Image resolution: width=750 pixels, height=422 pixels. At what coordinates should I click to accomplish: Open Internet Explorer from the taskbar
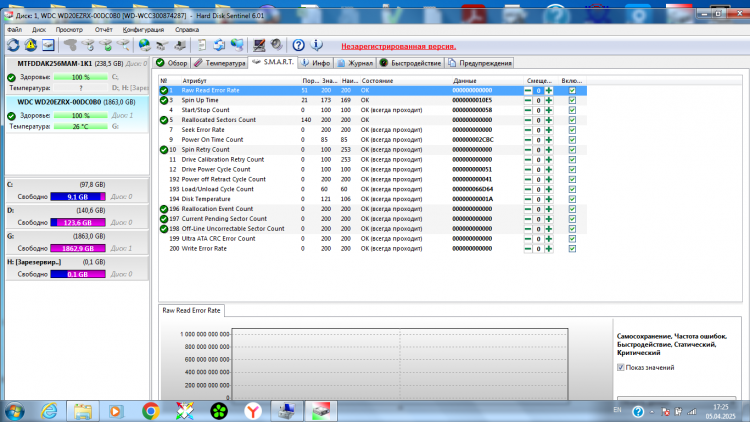(49, 411)
